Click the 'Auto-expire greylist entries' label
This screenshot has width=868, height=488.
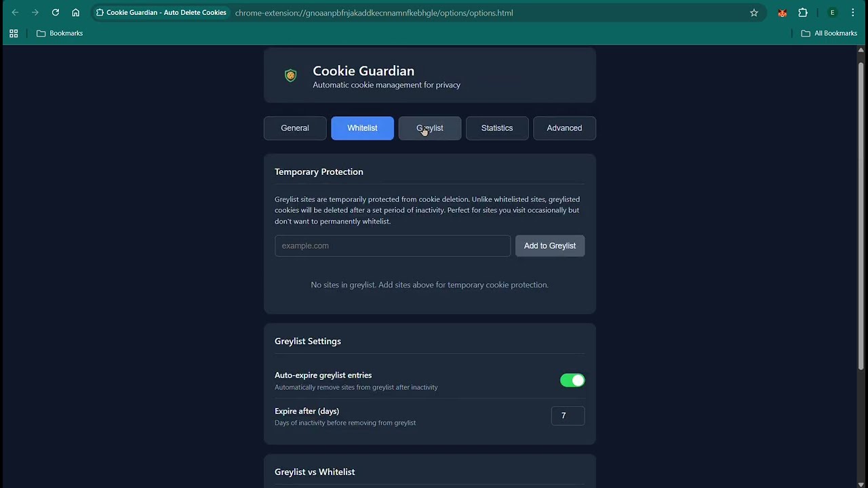pyautogui.click(x=323, y=375)
